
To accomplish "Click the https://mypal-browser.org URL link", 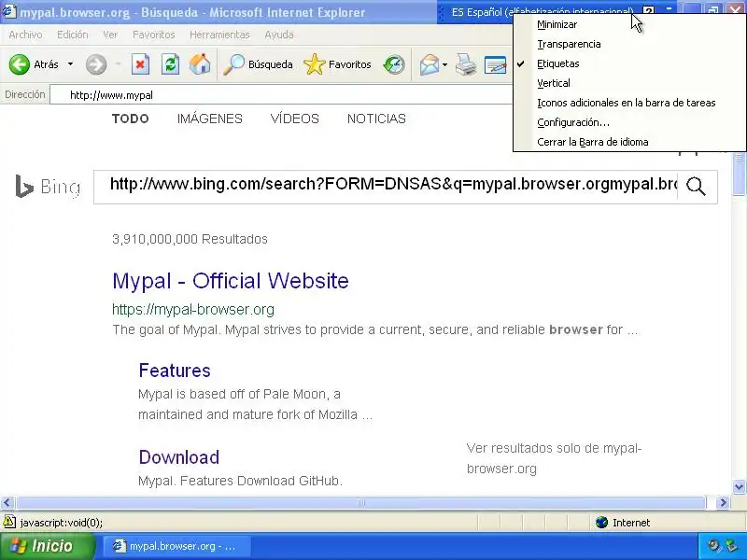I will coord(193,310).
